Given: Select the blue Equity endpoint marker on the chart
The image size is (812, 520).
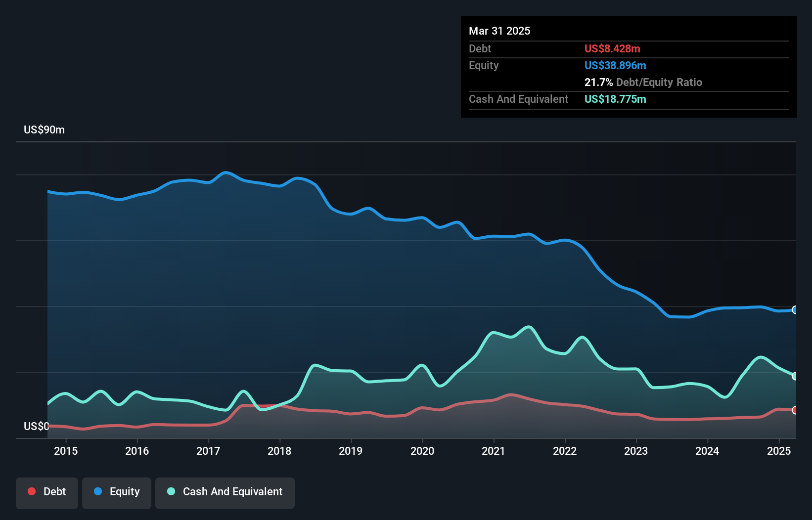Looking at the screenshot, I should [x=795, y=310].
